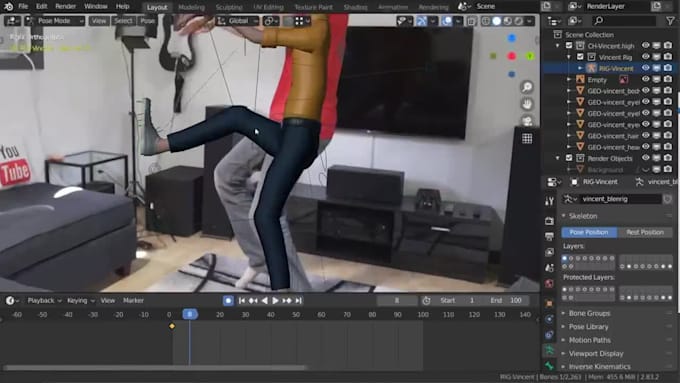Click the green Y axis gizmo dot
Screen dimensions: 680x383
[x=530, y=56]
